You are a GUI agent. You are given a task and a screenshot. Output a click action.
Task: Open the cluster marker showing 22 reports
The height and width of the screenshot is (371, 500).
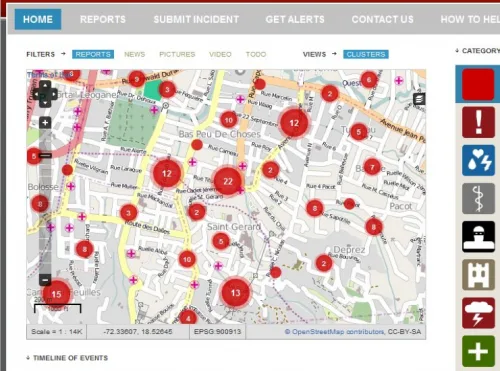(228, 181)
